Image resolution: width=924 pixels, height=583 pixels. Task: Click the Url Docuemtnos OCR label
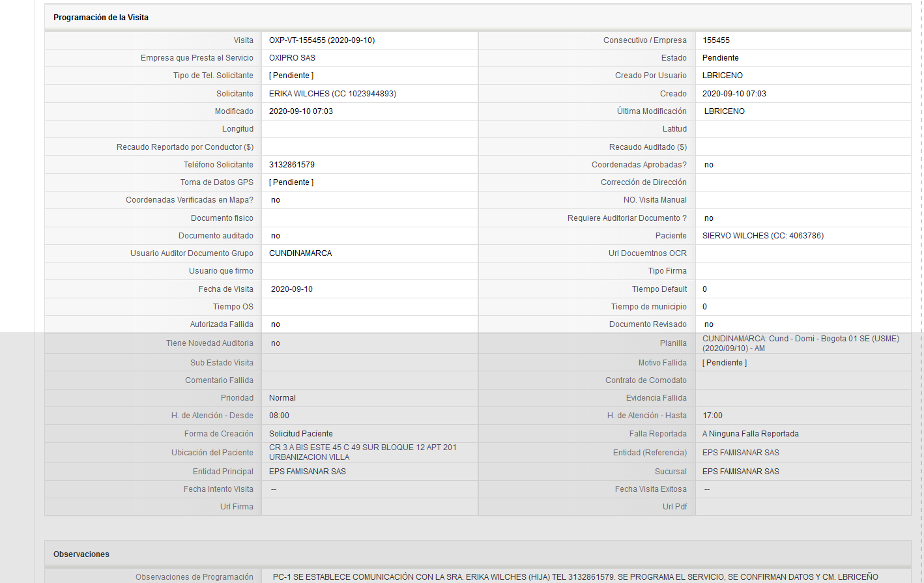click(x=648, y=253)
